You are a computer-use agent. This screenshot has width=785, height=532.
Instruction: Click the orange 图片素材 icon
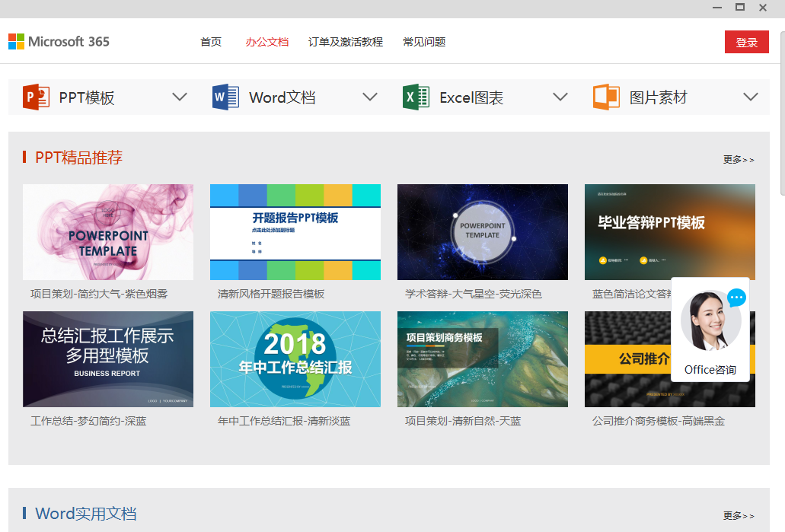pos(606,97)
